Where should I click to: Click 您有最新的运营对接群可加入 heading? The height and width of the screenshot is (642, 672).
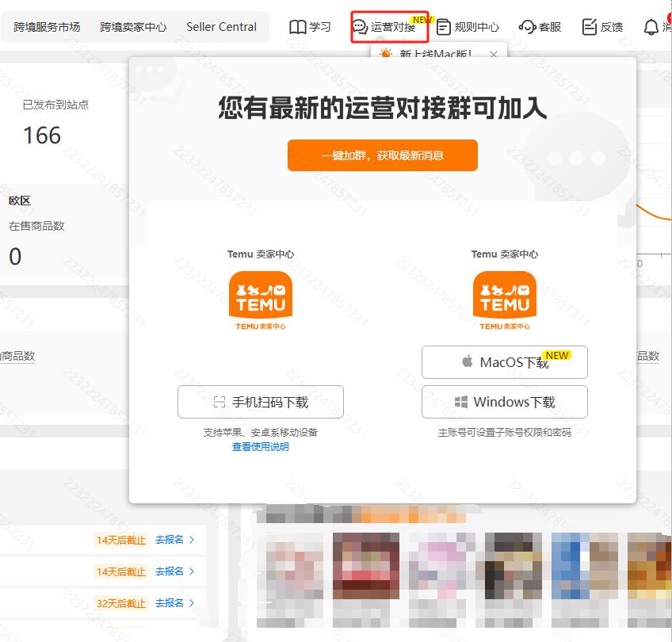[382, 108]
